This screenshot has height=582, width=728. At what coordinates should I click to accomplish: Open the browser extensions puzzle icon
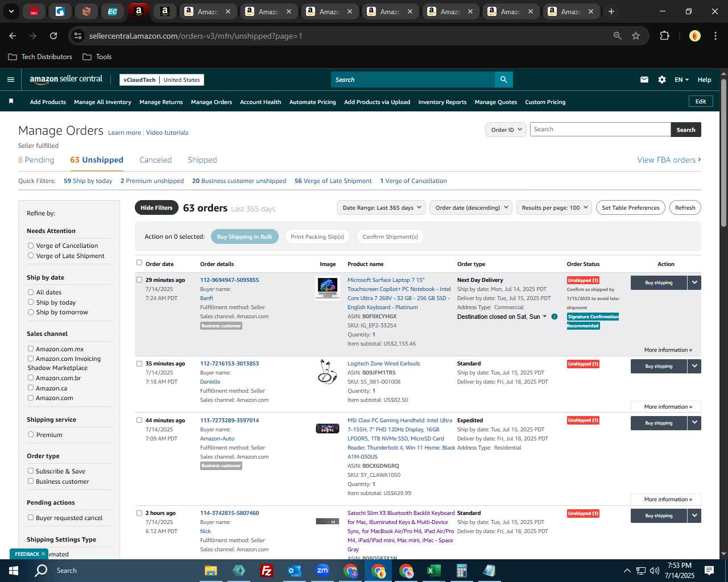pyautogui.click(x=664, y=36)
